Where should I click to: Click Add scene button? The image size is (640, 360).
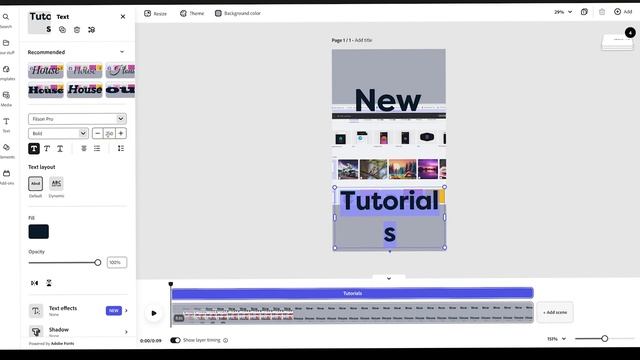[555, 312]
